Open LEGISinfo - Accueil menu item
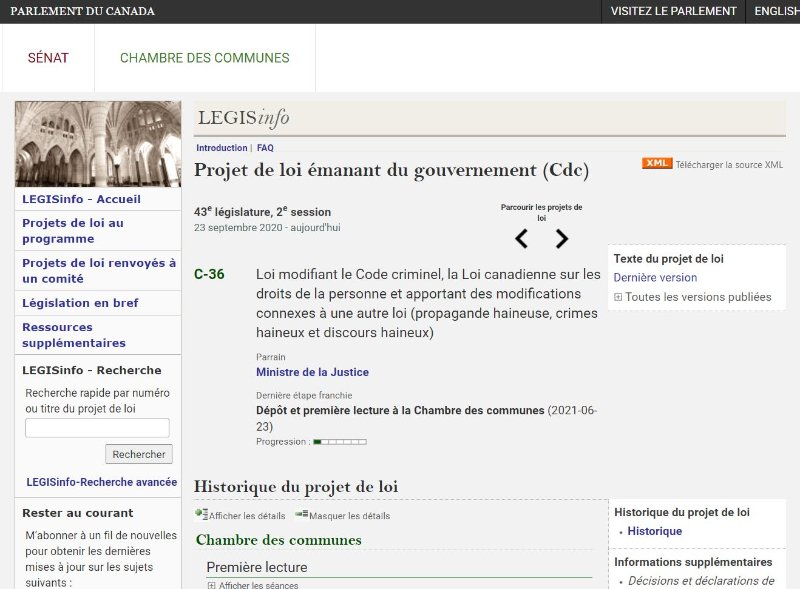The height and width of the screenshot is (589, 800). pos(82,199)
